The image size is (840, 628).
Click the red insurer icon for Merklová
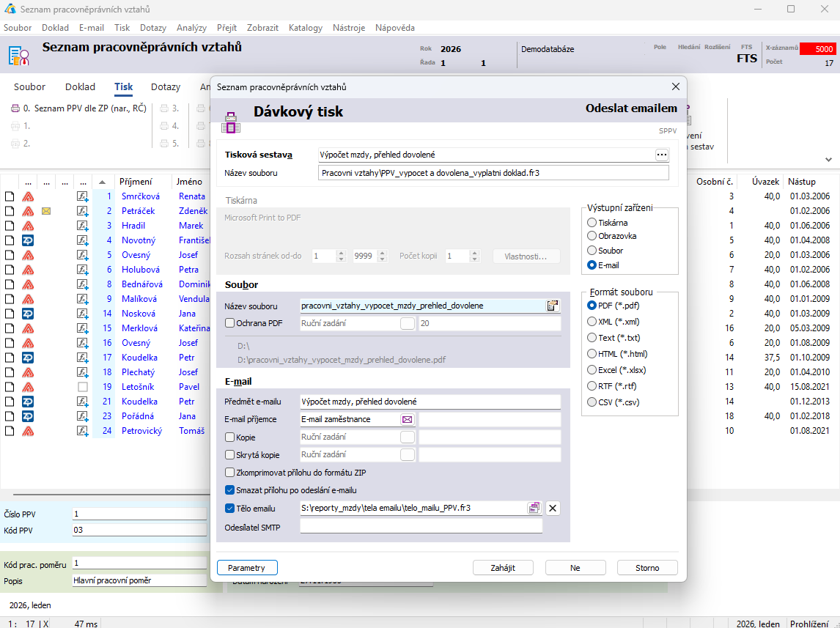tap(28, 328)
